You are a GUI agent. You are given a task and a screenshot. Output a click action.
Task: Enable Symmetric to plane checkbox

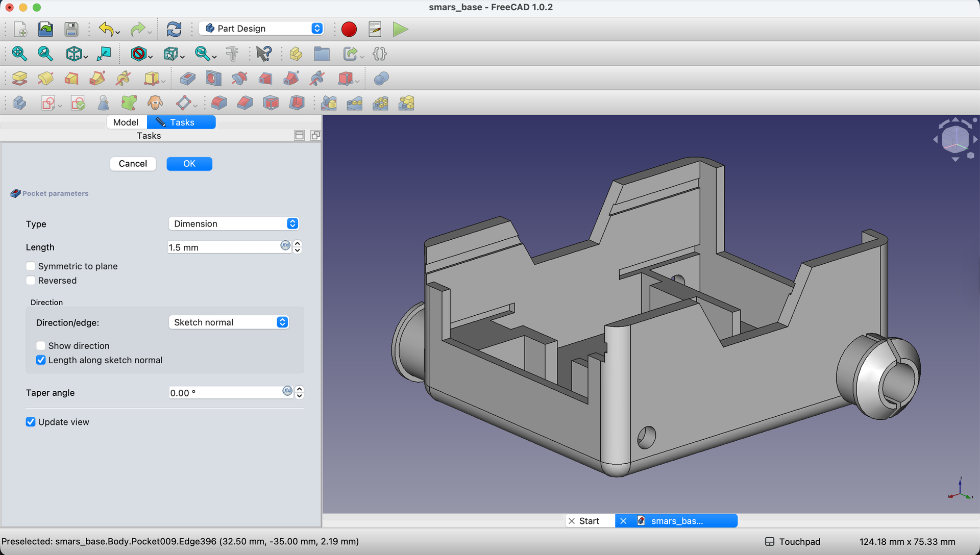pos(31,266)
